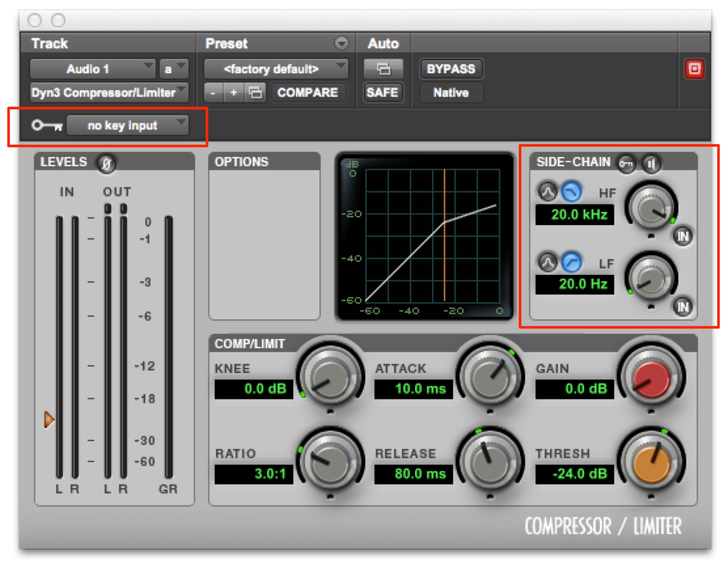Click the OUT meter left clip indicator
The height and width of the screenshot is (571, 728).
108,209
